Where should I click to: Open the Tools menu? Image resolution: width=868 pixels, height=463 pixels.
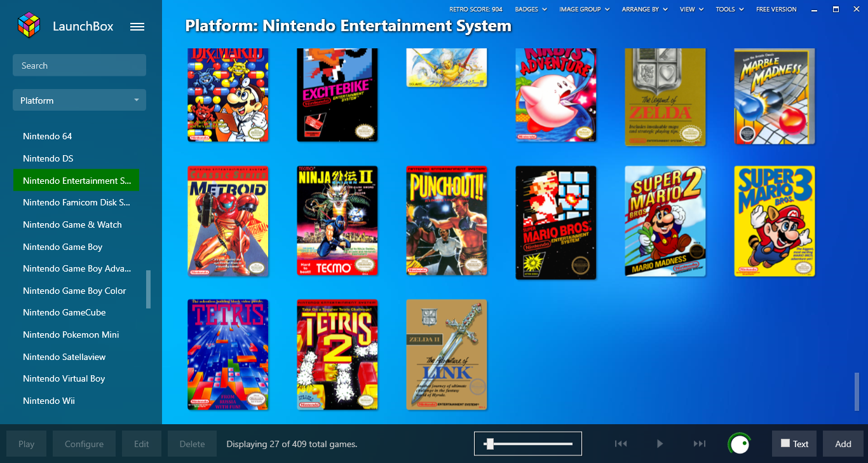729,10
